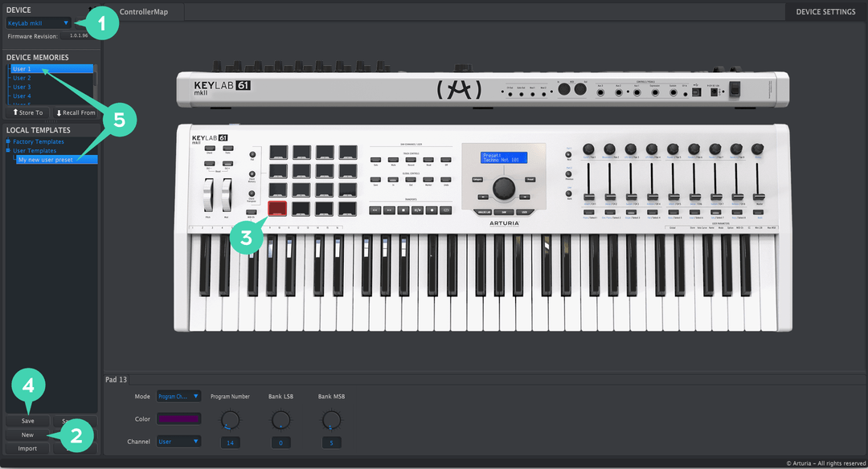Switch to Analog Lab mode button
Image resolution: width=868 pixels, height=469 pixels.
coord(483,212)
